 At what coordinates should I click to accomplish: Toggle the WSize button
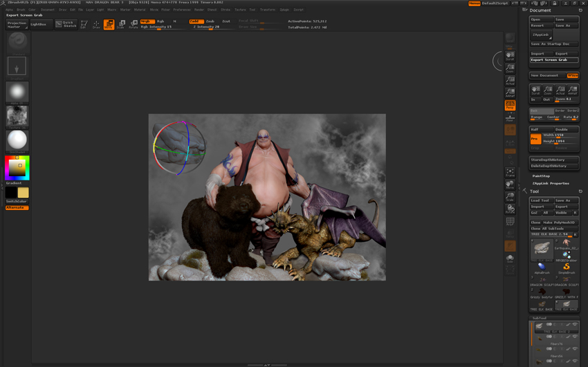click(573, 75)
